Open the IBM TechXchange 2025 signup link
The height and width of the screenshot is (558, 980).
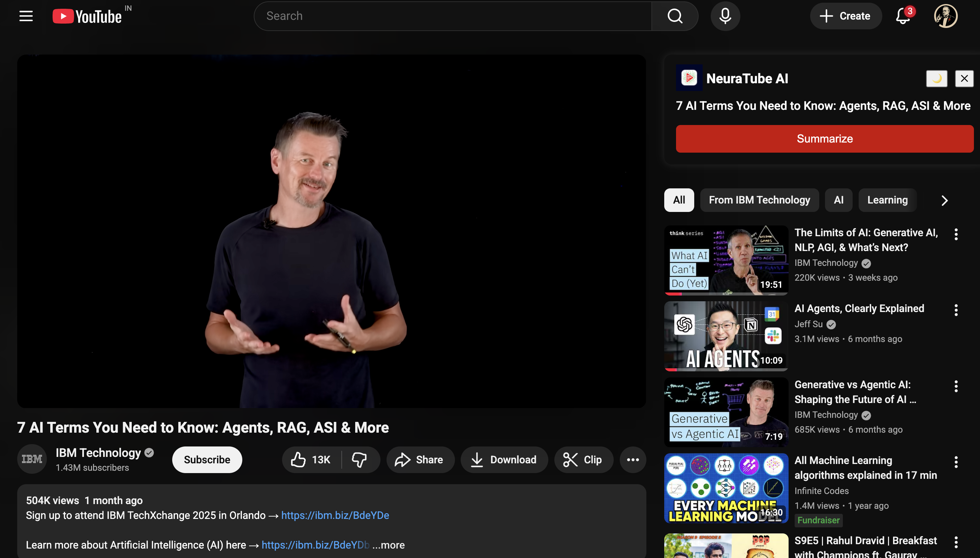point(335,515)
